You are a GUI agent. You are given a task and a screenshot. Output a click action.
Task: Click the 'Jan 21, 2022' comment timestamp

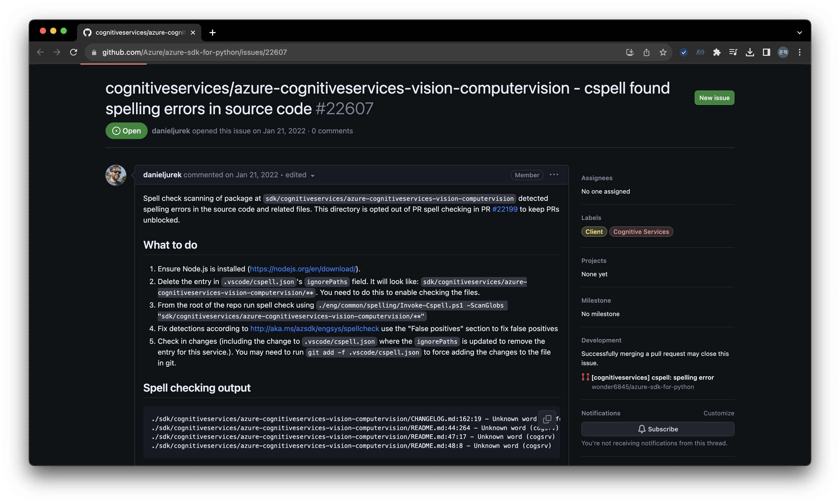coord(257,175)
